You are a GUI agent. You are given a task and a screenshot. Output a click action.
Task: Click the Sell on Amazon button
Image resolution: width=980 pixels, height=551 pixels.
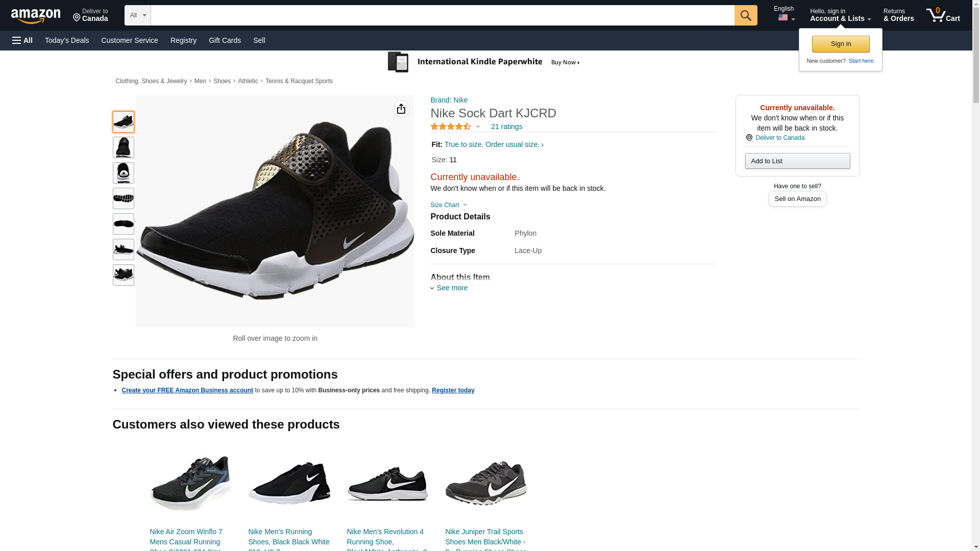(797, 198)
